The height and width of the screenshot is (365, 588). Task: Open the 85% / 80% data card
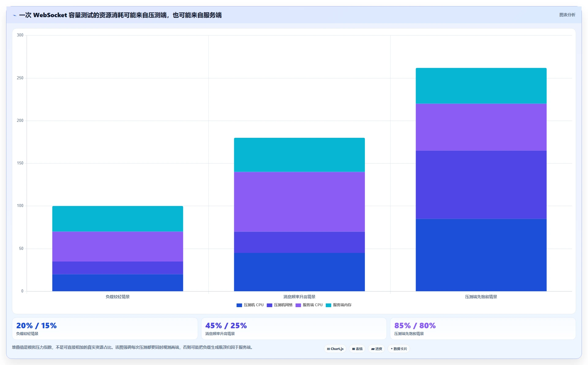(483, 329)
